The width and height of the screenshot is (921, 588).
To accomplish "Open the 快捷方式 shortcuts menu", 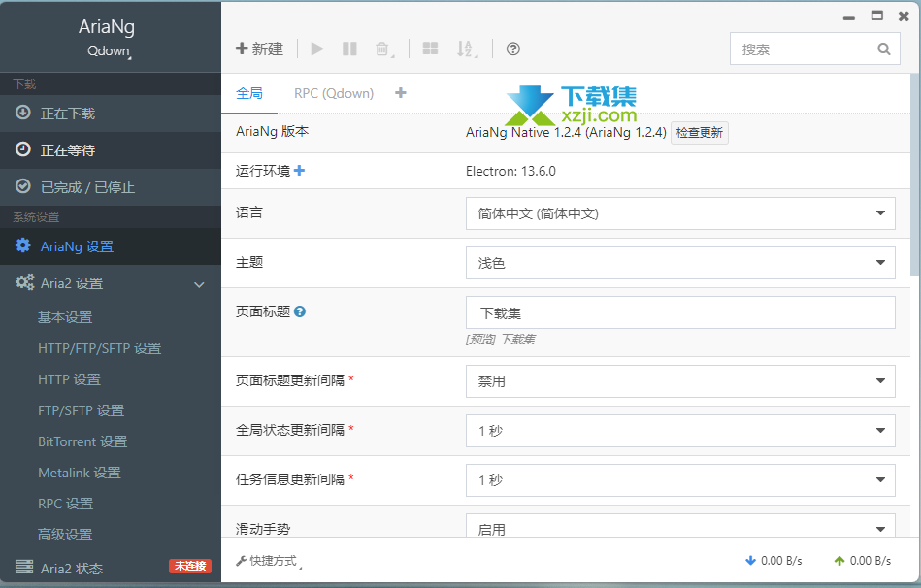I will pos(269,561).
